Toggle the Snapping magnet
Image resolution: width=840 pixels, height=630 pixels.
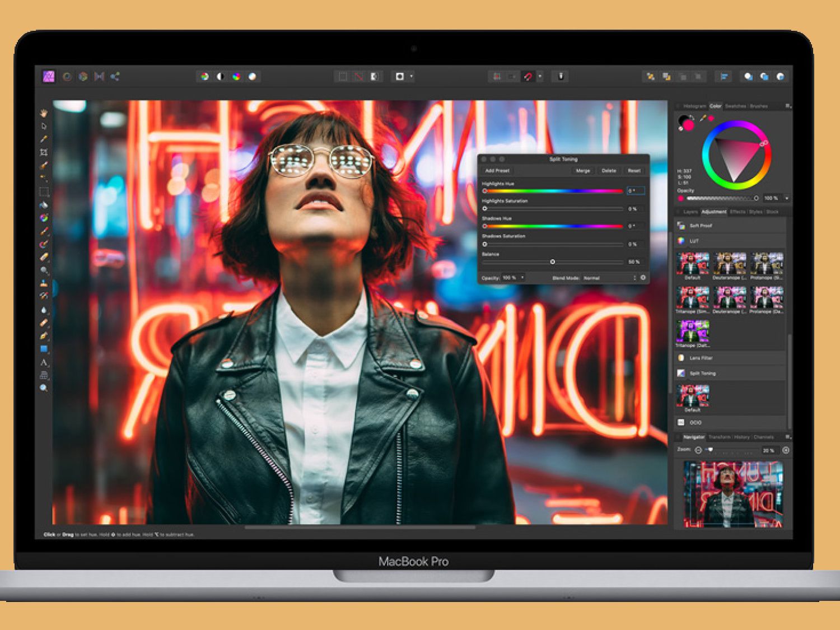pos(528,76)
